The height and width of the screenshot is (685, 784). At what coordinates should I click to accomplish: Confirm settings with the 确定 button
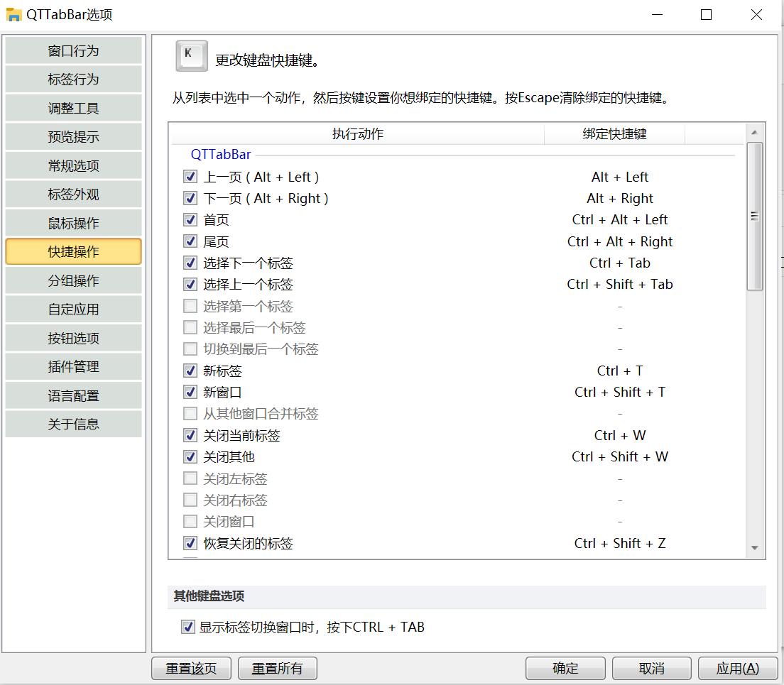click(565, 668)
